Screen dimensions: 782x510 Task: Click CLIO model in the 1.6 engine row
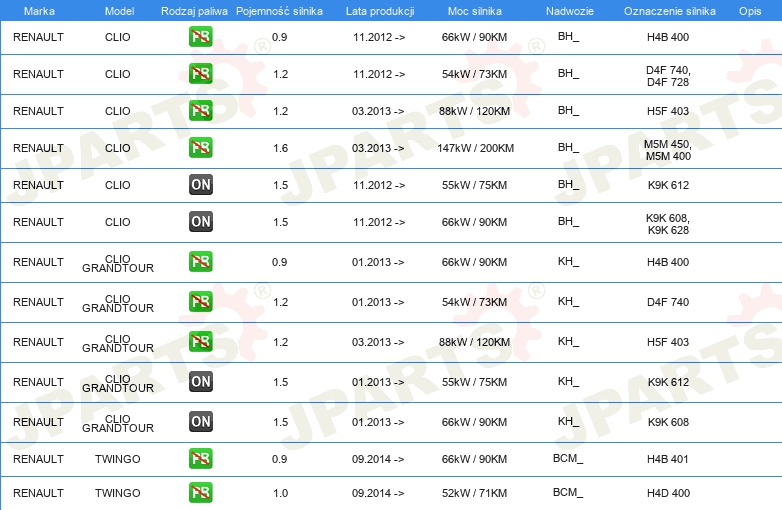pyautogui.click(x=118, y=148)
